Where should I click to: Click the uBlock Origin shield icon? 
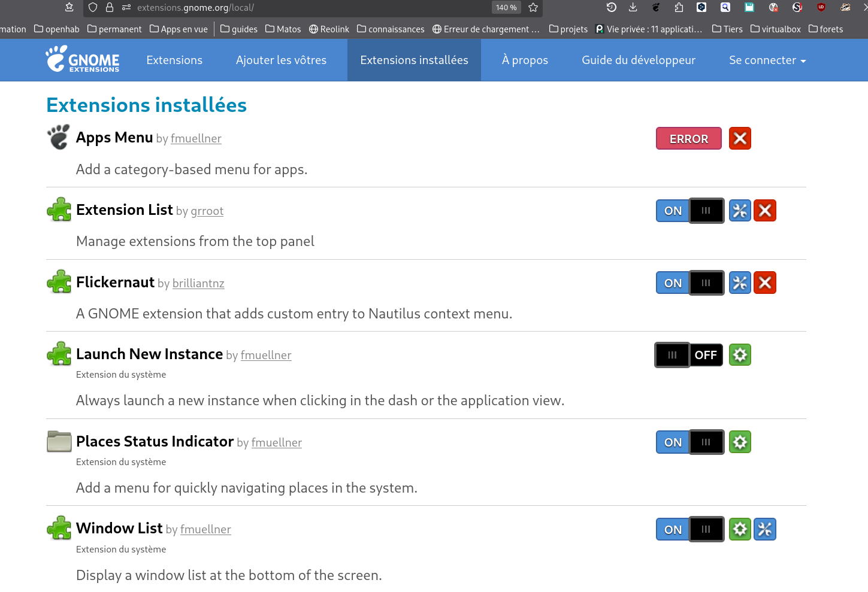[821, 7]
